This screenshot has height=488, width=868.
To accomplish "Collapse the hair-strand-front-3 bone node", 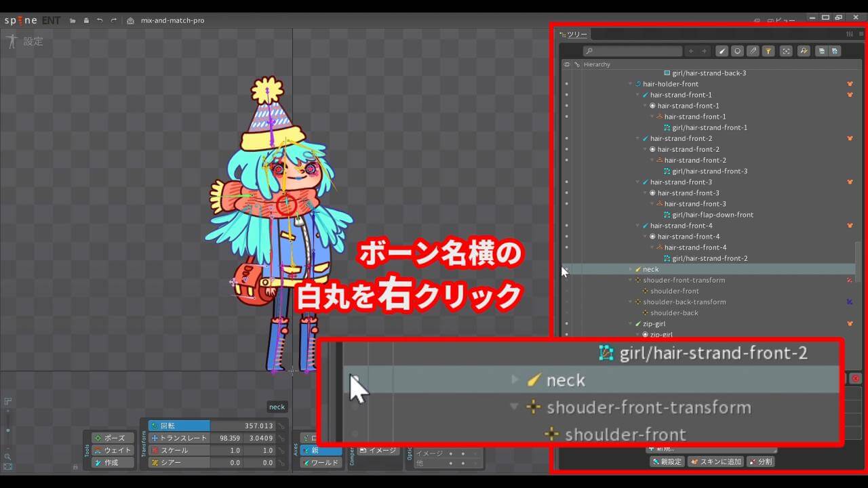I will [637, 182].
